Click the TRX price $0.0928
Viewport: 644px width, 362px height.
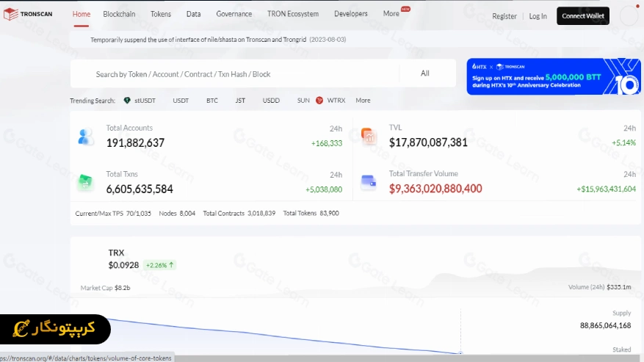(123, 265)
